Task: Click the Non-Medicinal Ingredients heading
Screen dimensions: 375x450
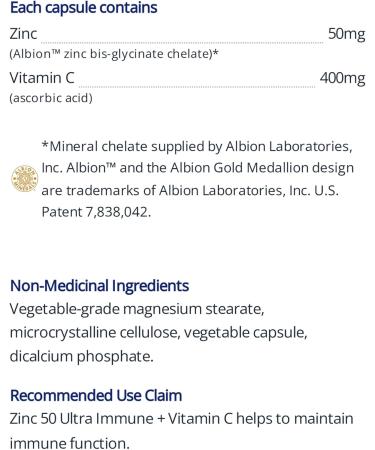Action: click(100, 286)
